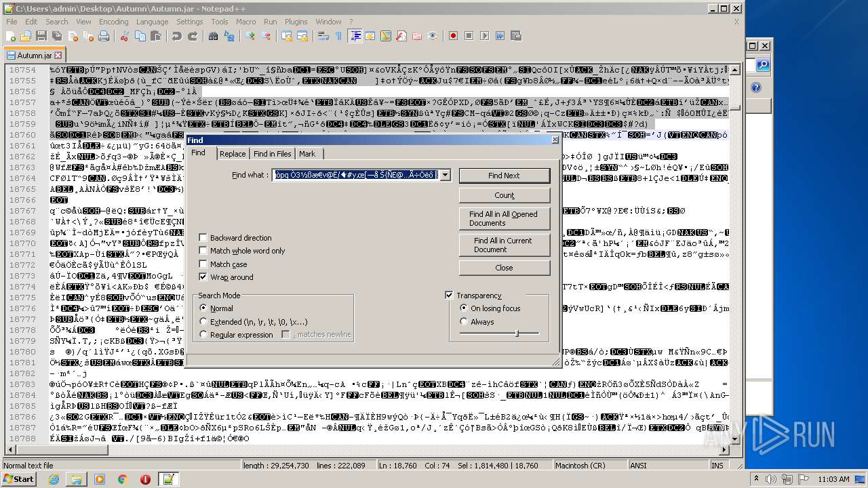Select the Normal search mode

(x=216, y=308)
